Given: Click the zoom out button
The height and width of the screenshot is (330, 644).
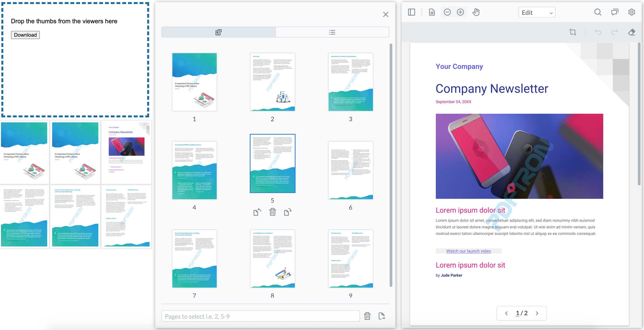Looking at the screenshot, I should pyautogui.click(x=447, y=12).
